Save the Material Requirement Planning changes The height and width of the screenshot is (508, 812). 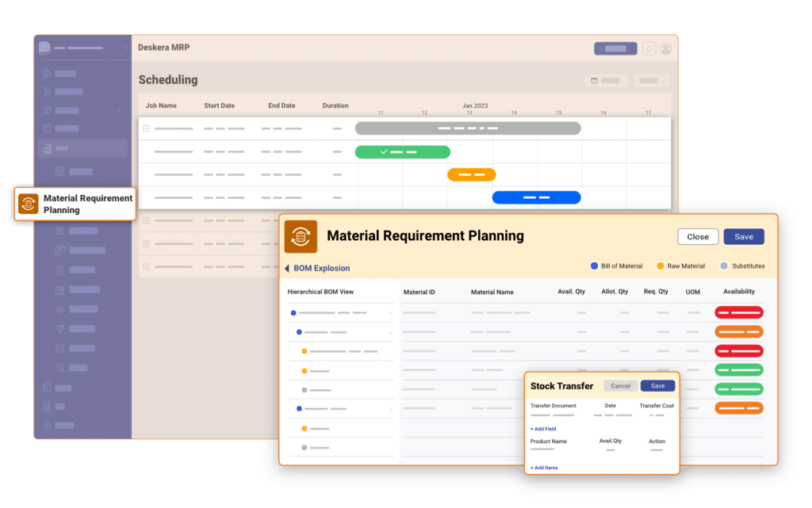[744, 236]
